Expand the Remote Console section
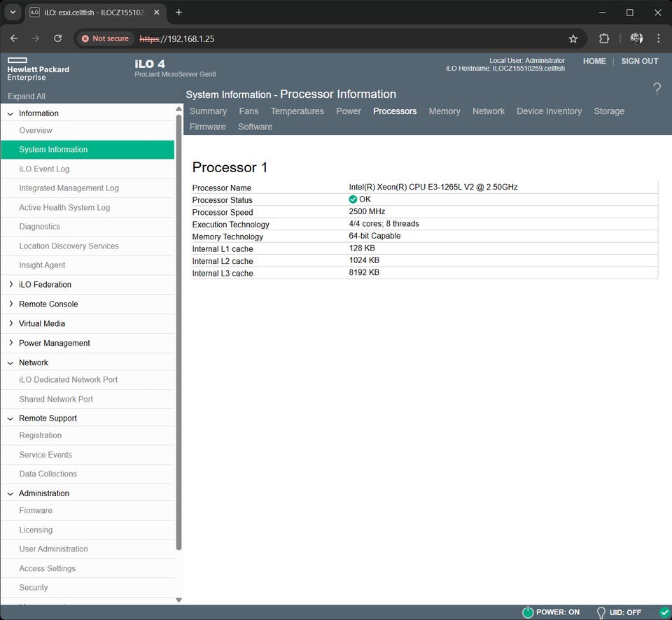Image resolution: width=672 pixels, height=620 pixels. click(x=10, y=304)
